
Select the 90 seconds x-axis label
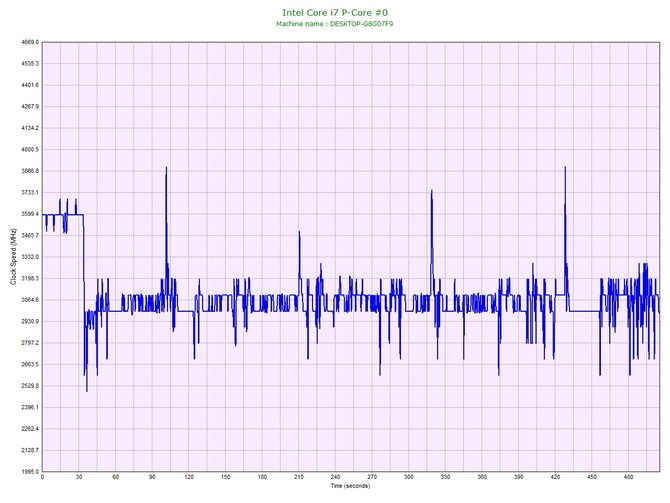tap(152, 477)
